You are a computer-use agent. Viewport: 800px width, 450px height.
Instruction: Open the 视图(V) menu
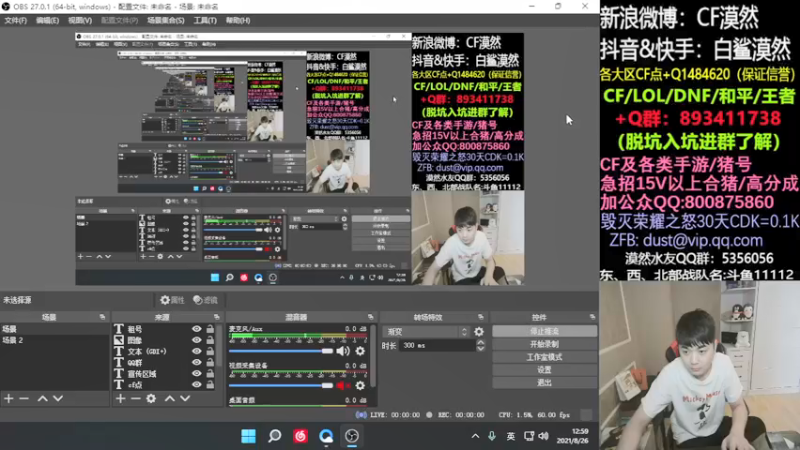[80, 20]
